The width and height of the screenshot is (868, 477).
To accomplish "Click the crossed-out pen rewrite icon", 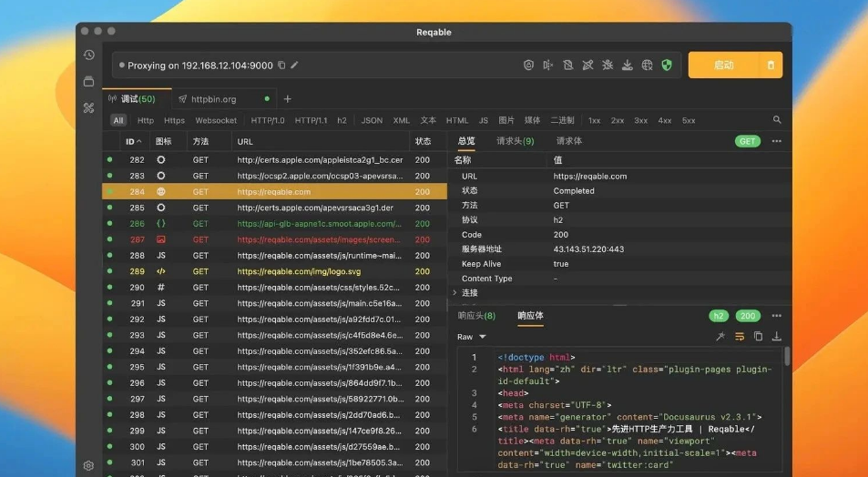I will [587, 66].
